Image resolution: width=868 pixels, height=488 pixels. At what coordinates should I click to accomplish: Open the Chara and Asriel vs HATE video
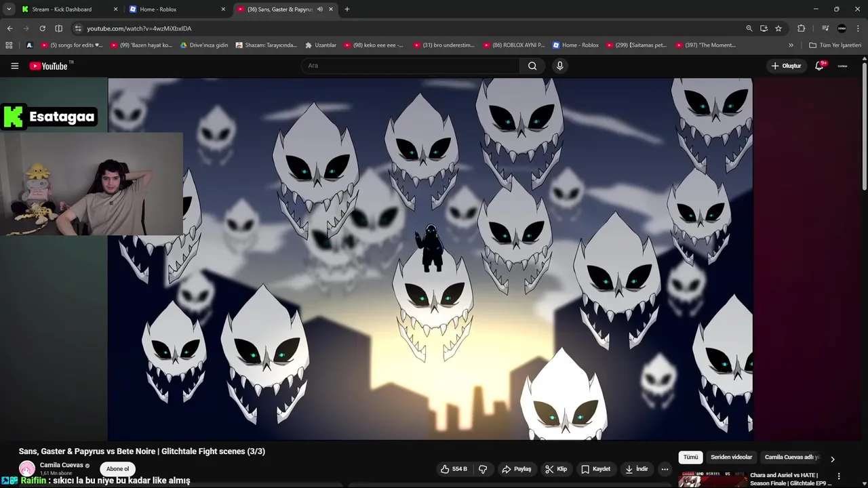pos(791,479)
